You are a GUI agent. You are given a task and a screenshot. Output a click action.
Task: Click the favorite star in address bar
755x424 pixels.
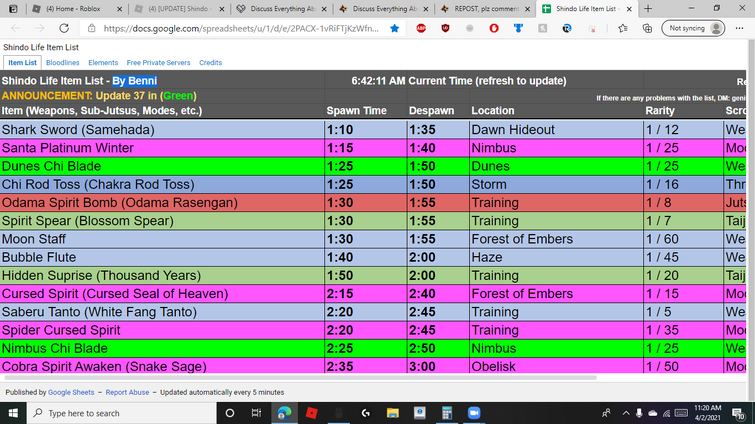pyautogui.click(x=394, y=28)
